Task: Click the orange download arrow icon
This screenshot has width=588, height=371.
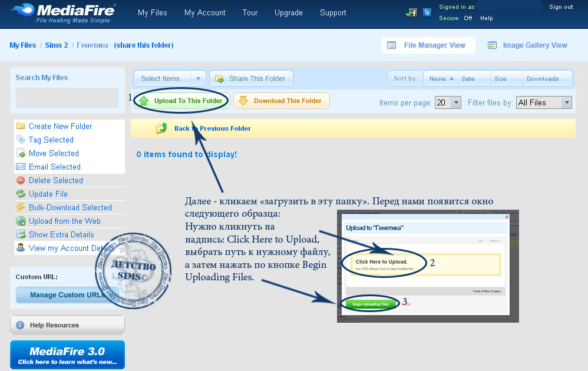Action: (243, 101)
